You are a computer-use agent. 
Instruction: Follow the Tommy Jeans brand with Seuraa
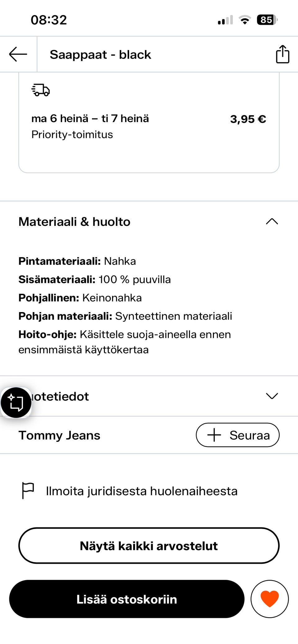coord(237,435)
